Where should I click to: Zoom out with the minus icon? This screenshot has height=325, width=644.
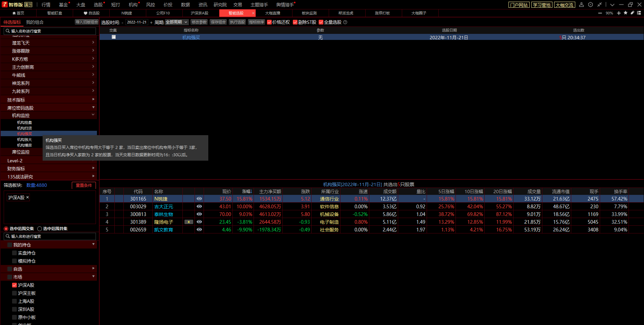pos(600,13)
